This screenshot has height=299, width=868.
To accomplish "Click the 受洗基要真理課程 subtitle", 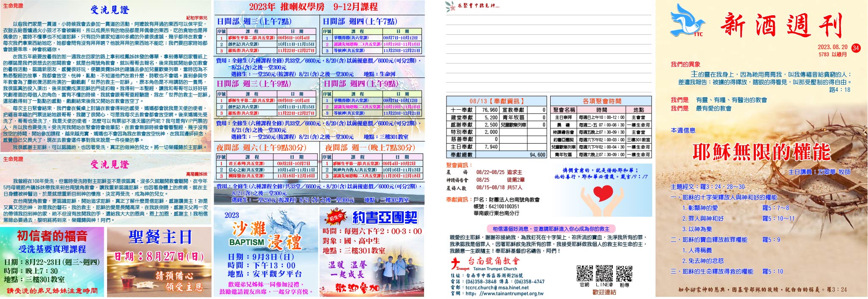I will pos(52,249).
